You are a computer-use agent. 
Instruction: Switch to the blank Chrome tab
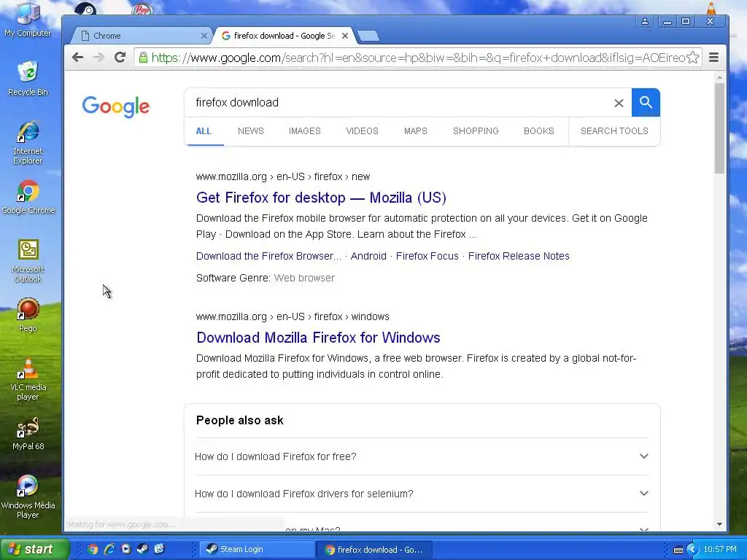pyautogui.click(x=142, y=36)
